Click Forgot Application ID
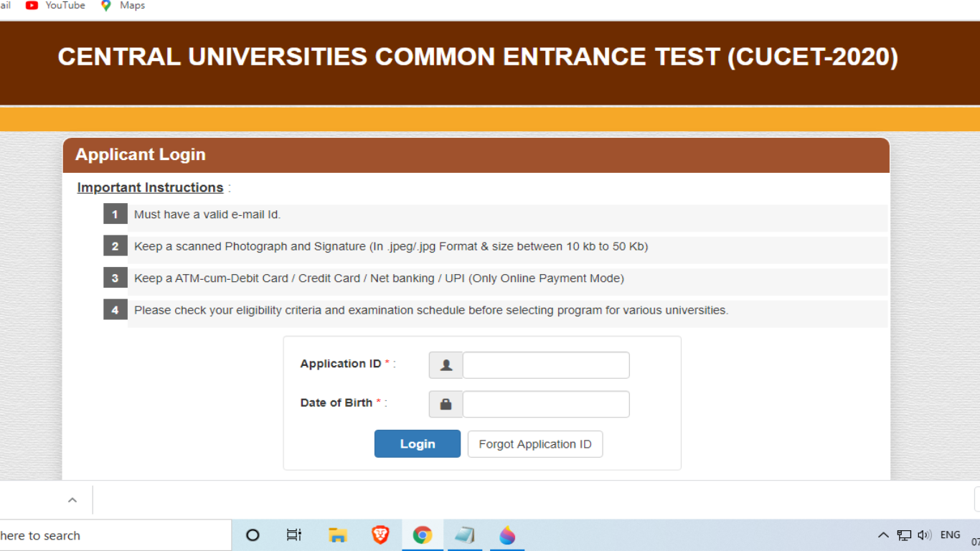This screenshot has width=980, height=551. click(x=534, y=443)
